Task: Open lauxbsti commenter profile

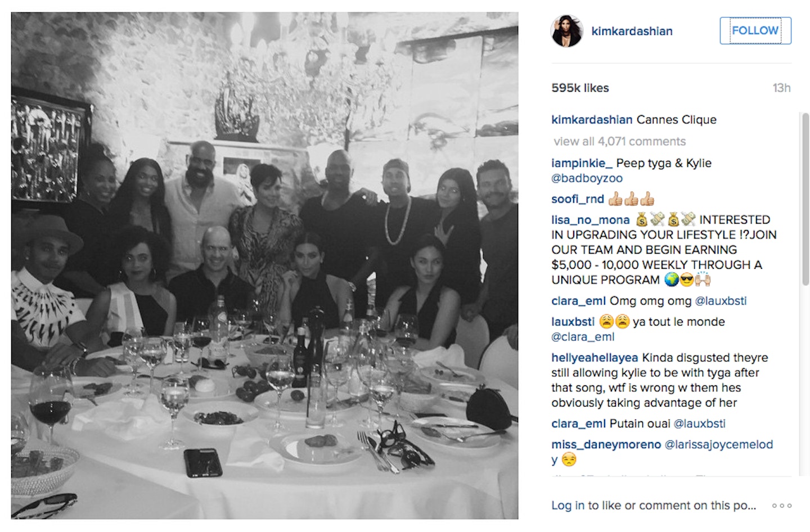Action: point(573,322)
